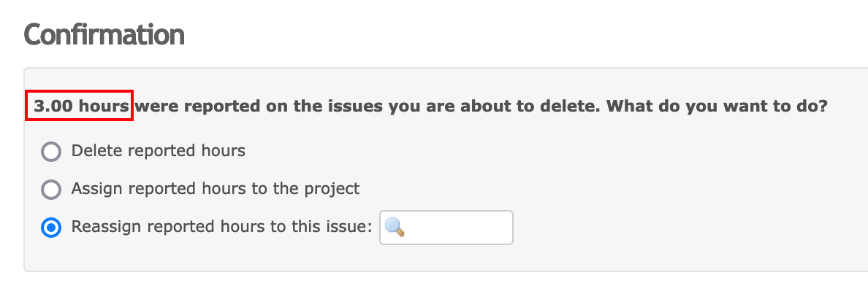Image resolution: width=868 pixels, height=283 pixels.
Task: Focus the empty area right of magnifier in field
Action: 458,227
